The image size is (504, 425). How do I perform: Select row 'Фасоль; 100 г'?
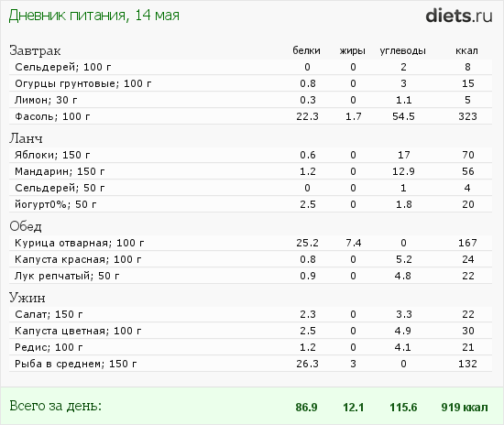point(250,116)
